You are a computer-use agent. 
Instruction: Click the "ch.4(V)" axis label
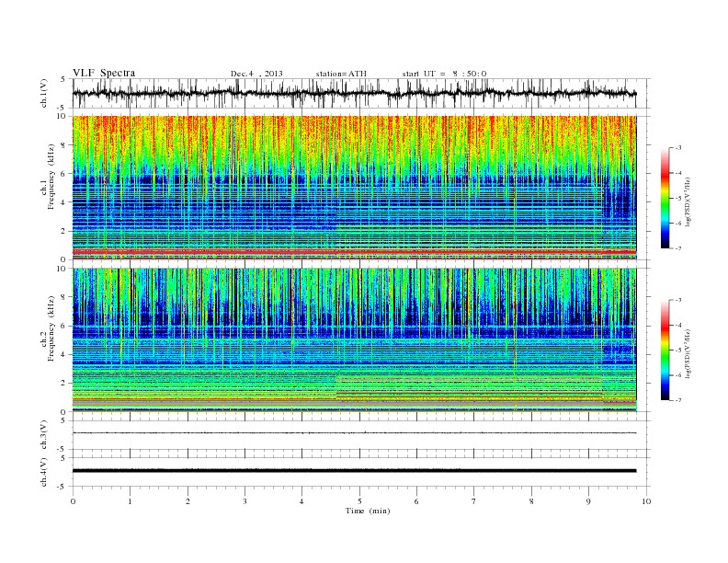point(44,472)
